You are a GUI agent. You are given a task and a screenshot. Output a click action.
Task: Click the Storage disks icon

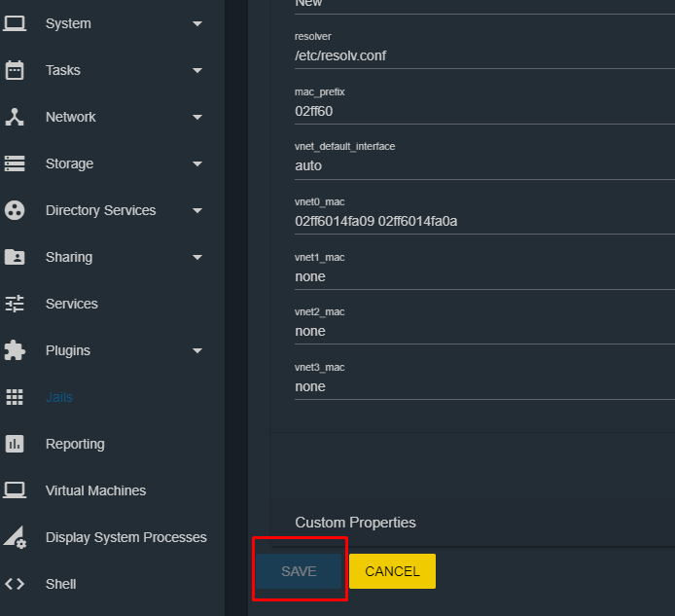click(15, 163)
